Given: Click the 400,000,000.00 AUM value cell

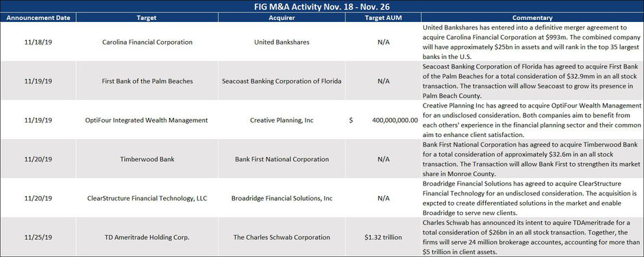Looking at the screenshot, I should click(383, 121).
